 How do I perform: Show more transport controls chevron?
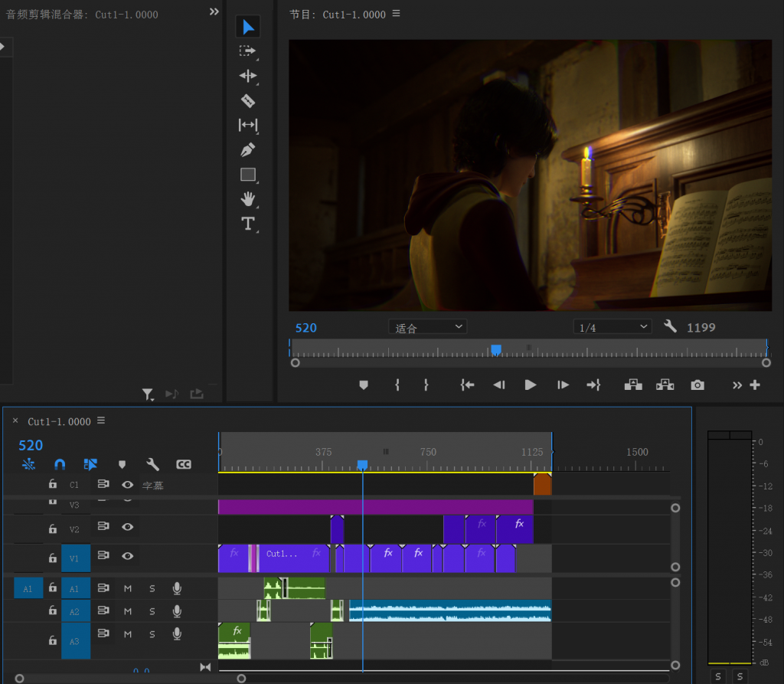point(737,385)
